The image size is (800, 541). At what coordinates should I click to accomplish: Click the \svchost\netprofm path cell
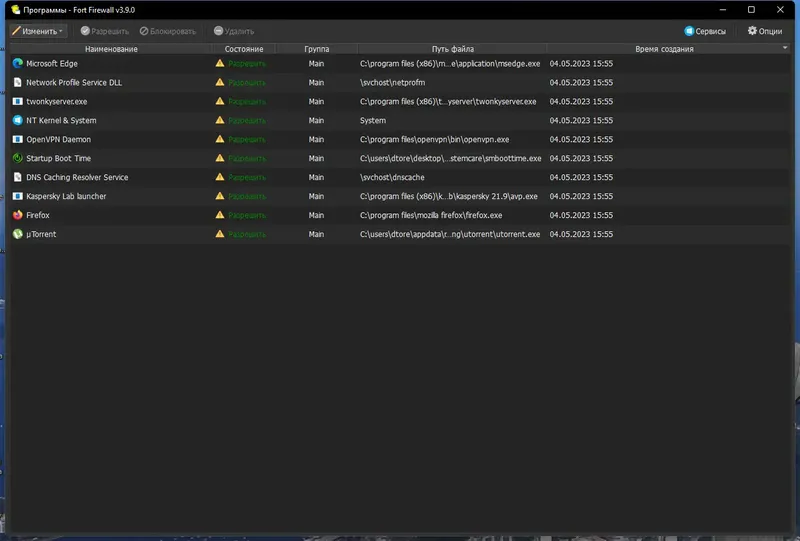tap(392, 83)
